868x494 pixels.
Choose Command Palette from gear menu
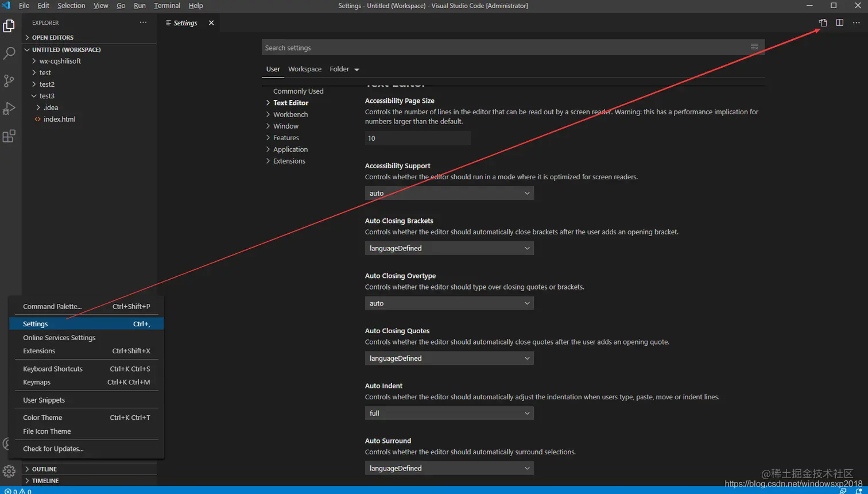[x=87, y=307]
